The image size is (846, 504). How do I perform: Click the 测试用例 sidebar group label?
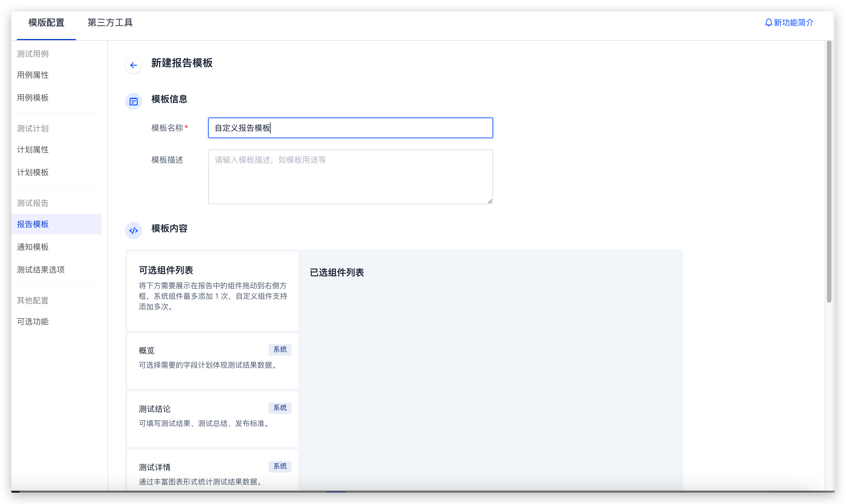tap(33, 54)
